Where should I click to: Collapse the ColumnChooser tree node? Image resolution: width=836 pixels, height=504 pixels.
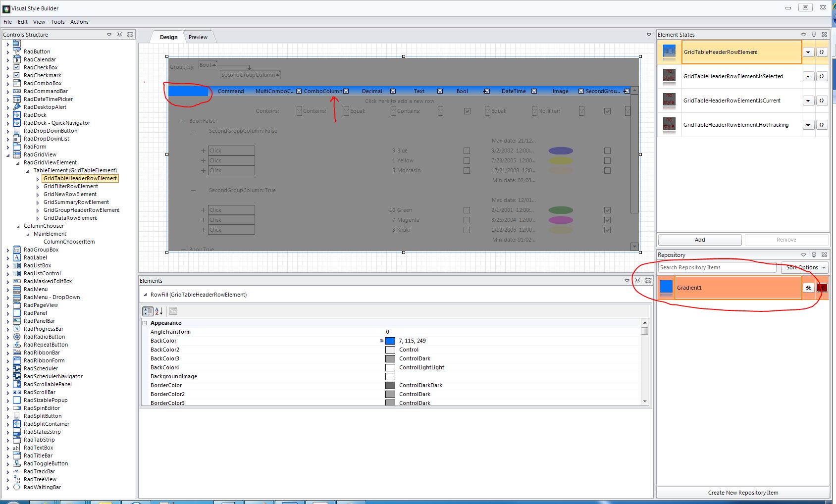click(18, 226)
